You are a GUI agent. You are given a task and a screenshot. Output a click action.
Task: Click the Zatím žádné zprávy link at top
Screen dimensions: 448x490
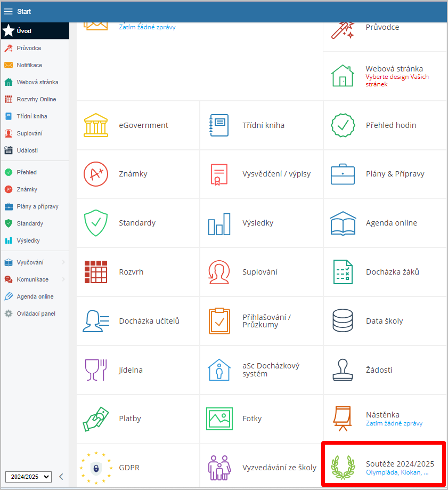147,27
